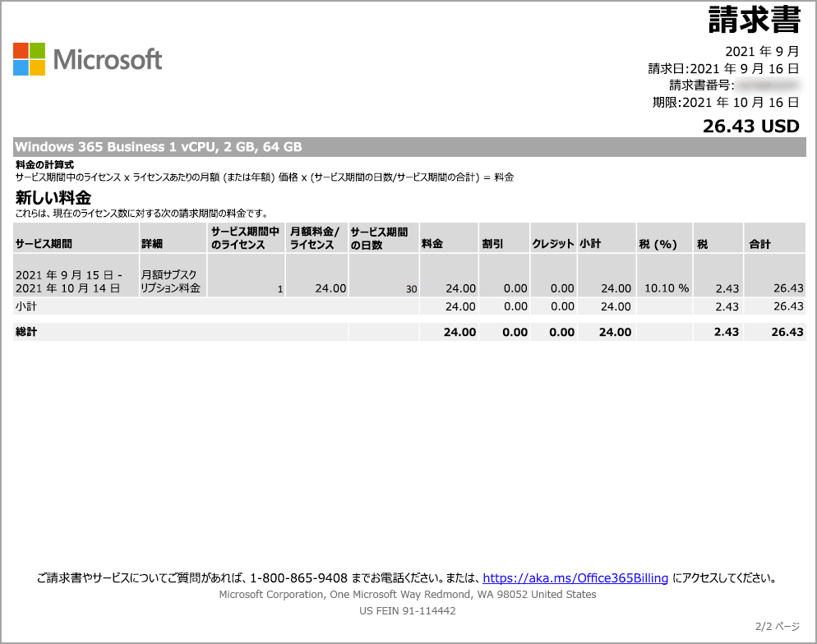Click the 請求書 title heading
Viewport: 817px width, 644px height.
coord(754,20)
